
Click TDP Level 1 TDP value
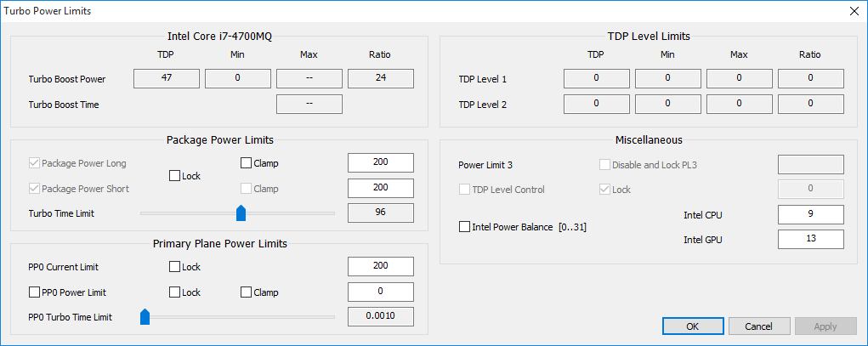(x=597, y=78)
